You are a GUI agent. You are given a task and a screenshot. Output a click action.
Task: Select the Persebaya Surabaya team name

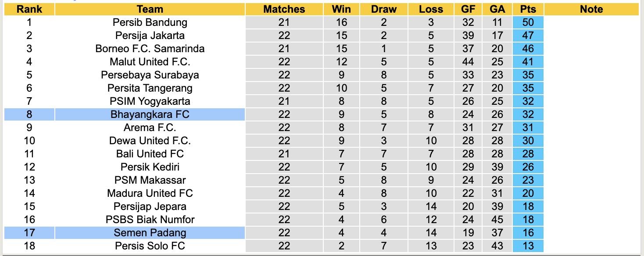click(x=150, y=75)
